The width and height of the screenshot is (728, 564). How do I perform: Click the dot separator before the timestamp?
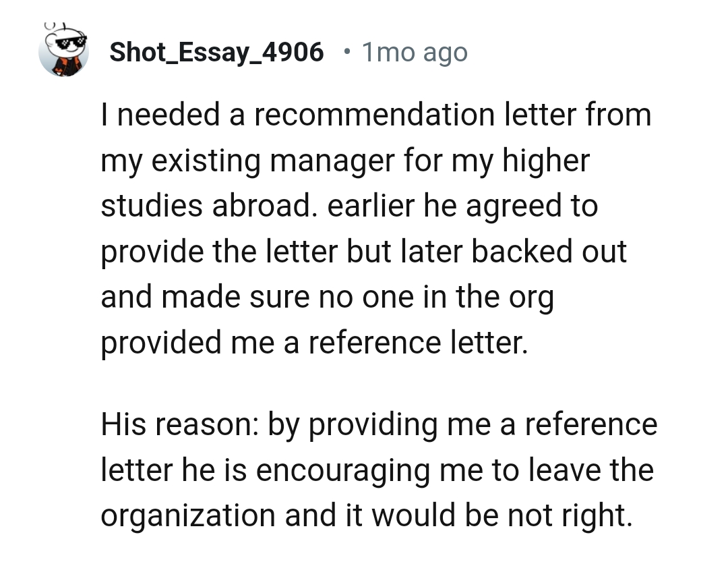345,51
